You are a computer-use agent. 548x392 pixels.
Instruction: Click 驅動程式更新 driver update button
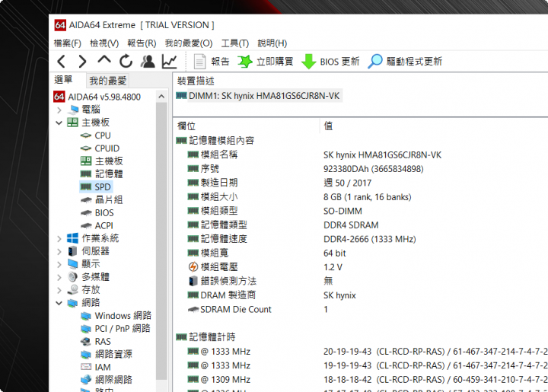tap(405, 62)
